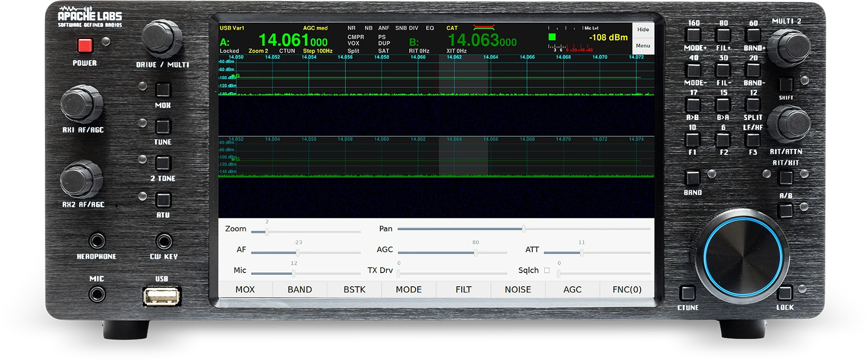Viewport: 868px width, 360px height.
Task: Click the LOCK hardware button
Action: (784, 293)
